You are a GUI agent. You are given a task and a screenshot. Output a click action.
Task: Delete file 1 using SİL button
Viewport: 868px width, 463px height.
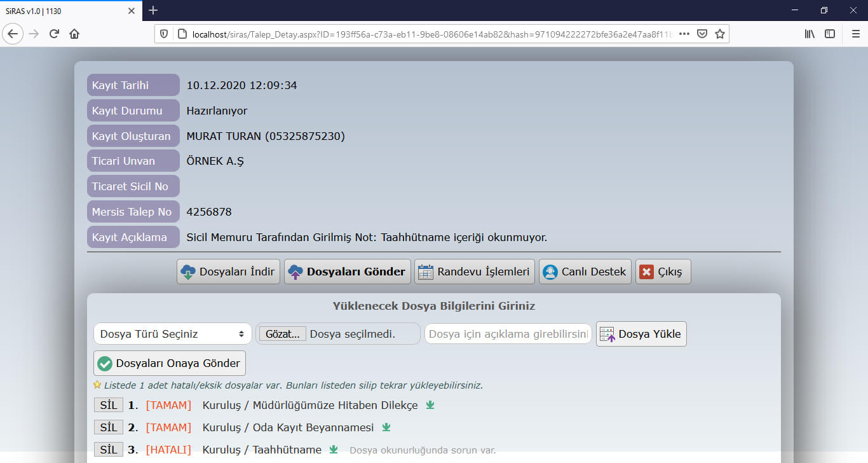pyautogui.click(x=109, y=405)
